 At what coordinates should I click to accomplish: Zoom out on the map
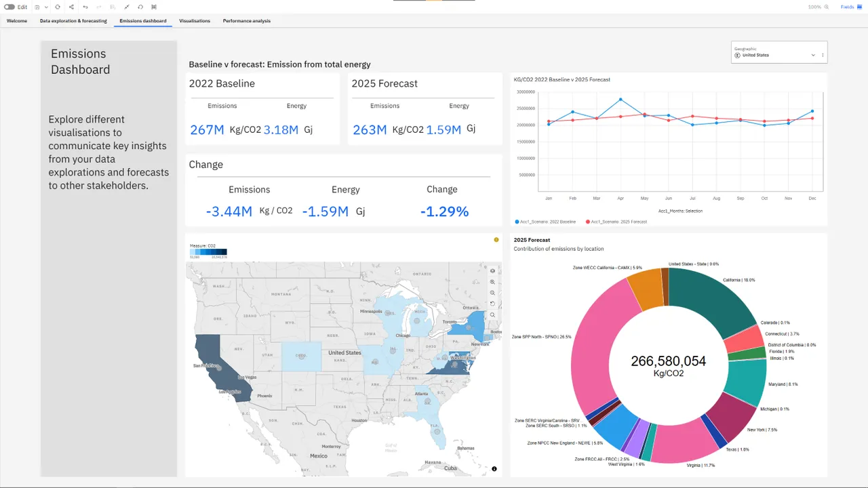click(x=493, y=292)
